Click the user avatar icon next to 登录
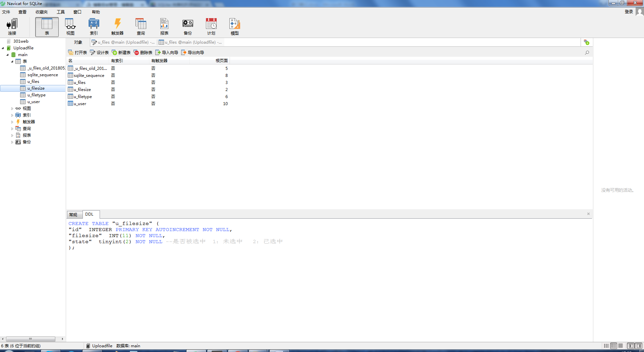This screenshot has width=644, height=352. click(640, 12)
